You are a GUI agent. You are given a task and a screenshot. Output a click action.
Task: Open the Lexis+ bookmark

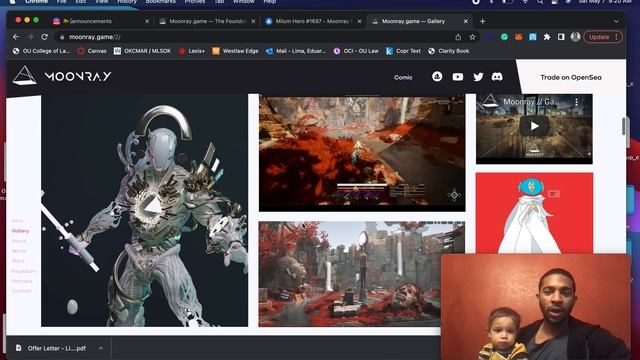point(191,51)
